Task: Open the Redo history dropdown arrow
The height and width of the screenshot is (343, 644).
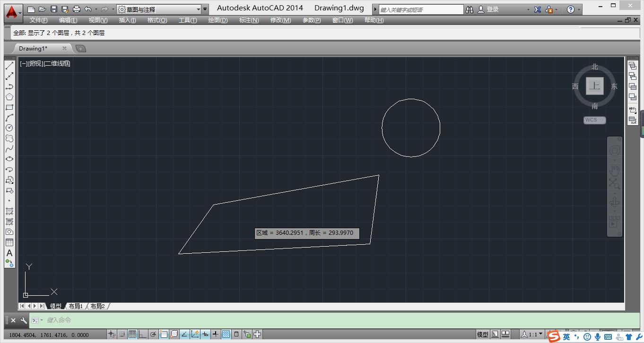Action: pyautogui.click(x=113, y=9)
